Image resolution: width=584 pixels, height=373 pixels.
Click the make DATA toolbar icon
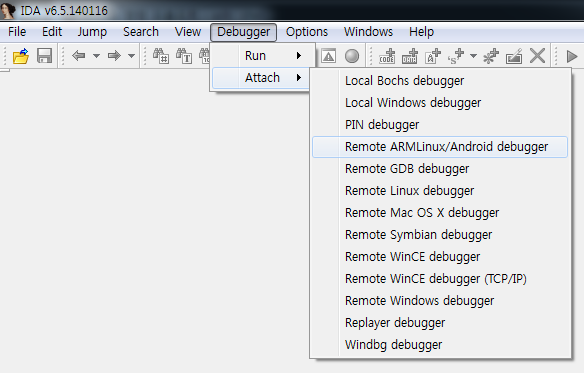pos(410,56)
